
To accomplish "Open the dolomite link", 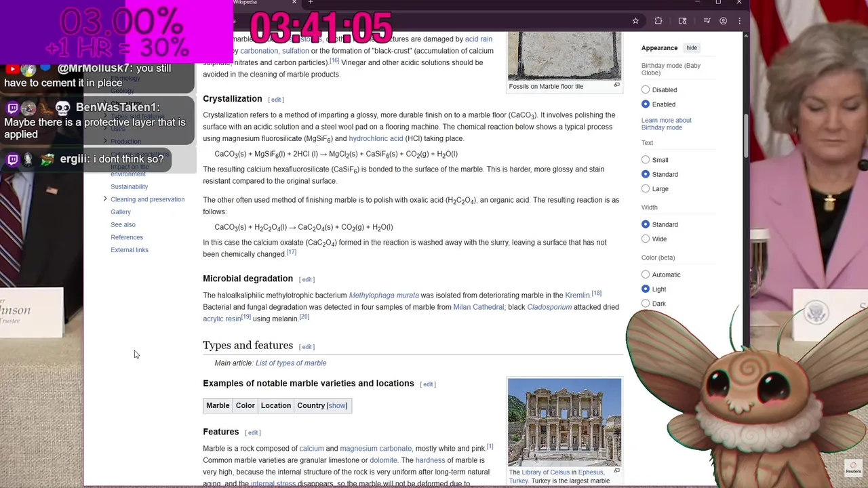I will [383, 460].
